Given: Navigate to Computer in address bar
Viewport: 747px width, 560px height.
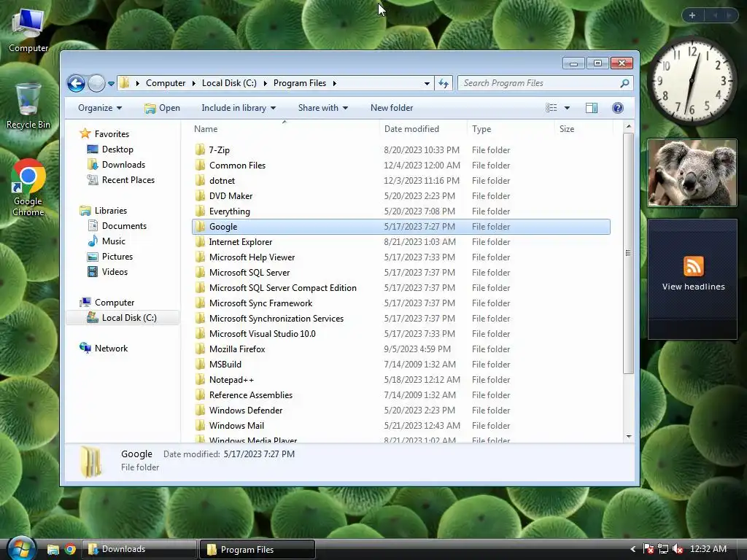Looking at the screenshot, I should 166,83.
